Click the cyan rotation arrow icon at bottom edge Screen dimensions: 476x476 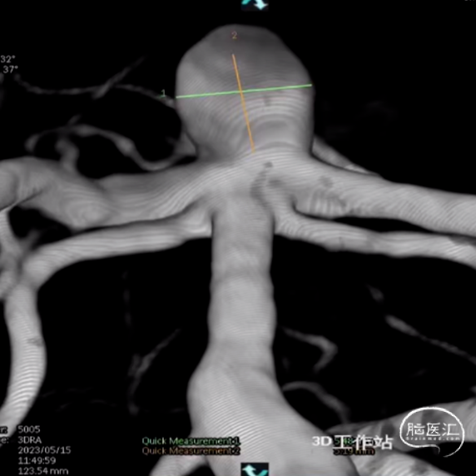point(255,469)
